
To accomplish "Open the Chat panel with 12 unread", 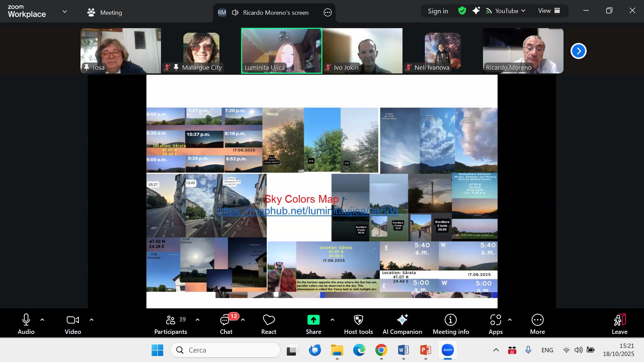I will coord(226,324).
